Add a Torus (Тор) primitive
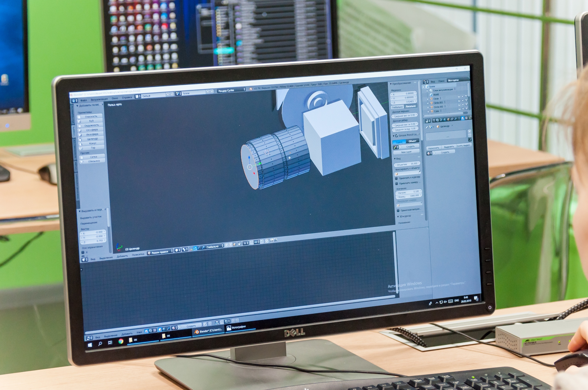588x390 pixels. pyautogui.click(x=92, y=148)
